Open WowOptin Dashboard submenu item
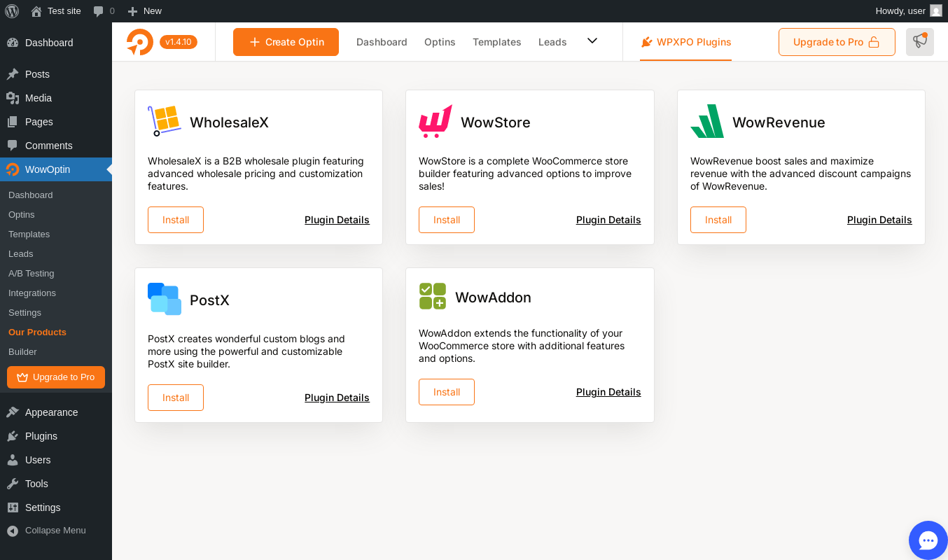Screen dimensions: 948x560 56,195
